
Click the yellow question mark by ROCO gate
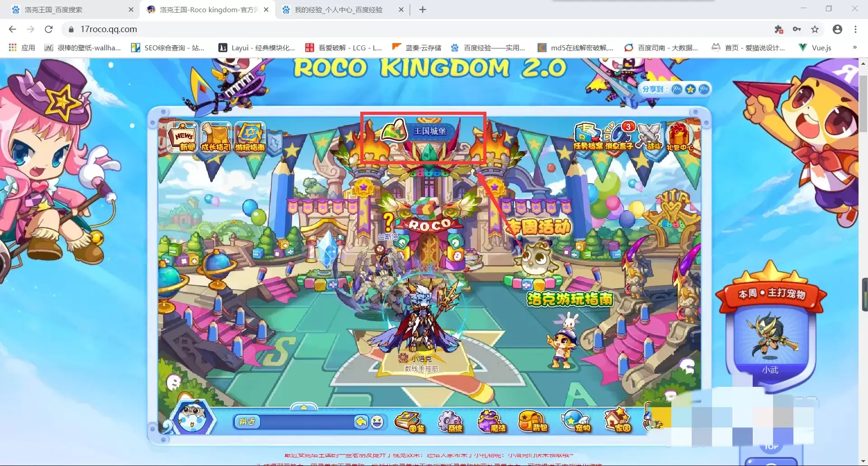tap(388, 222)
